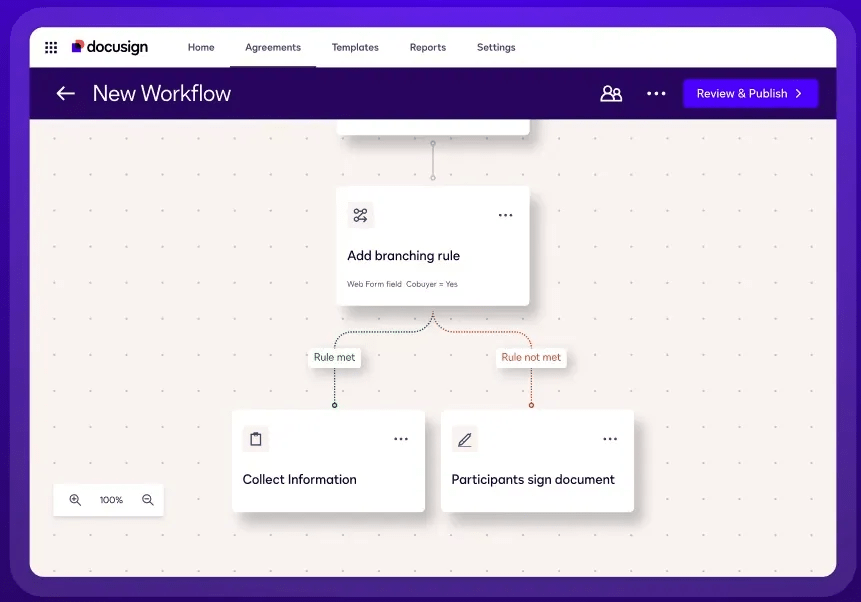Image resolution: width=861 pixels, height=602 pixels.
Task: Select the Add branching rule card title
Action: click(404, 255)
